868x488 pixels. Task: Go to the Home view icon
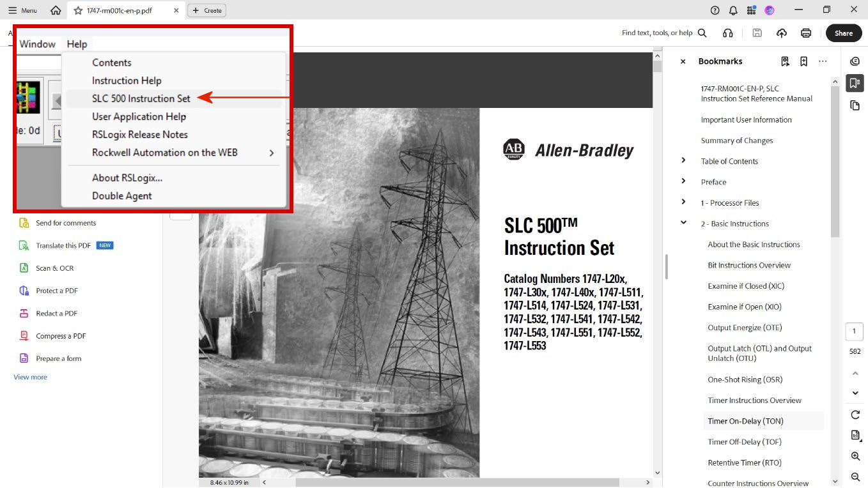coord(56,10)
